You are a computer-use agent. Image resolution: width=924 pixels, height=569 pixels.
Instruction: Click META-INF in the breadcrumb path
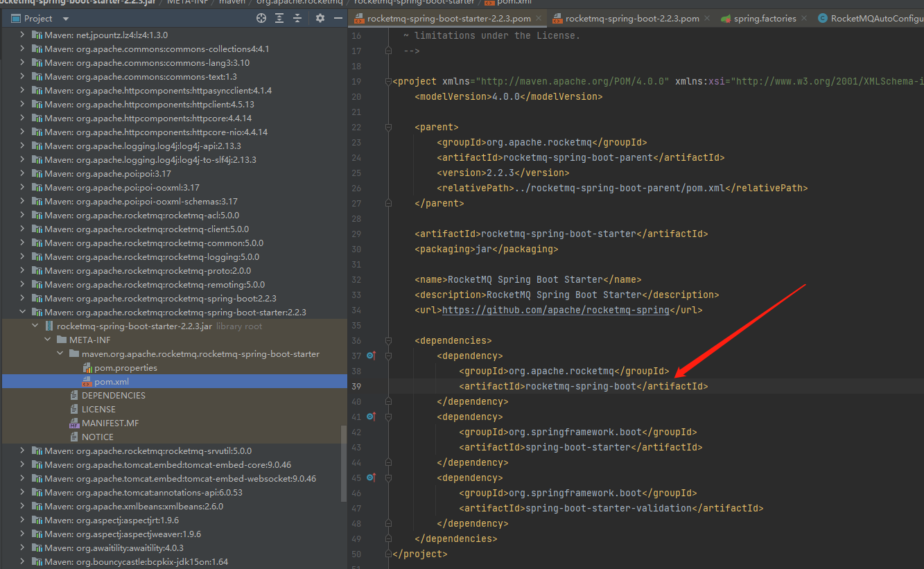[x=186, y=3]
